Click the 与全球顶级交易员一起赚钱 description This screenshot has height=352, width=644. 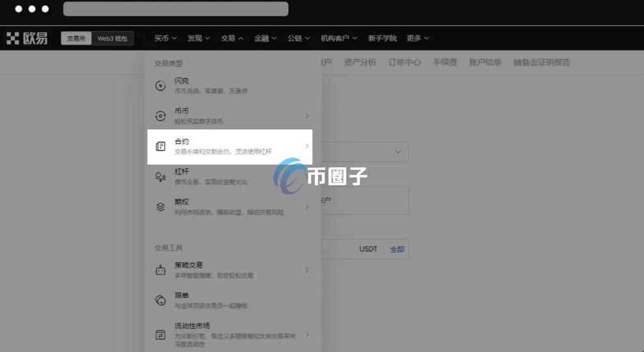point(211,306)
